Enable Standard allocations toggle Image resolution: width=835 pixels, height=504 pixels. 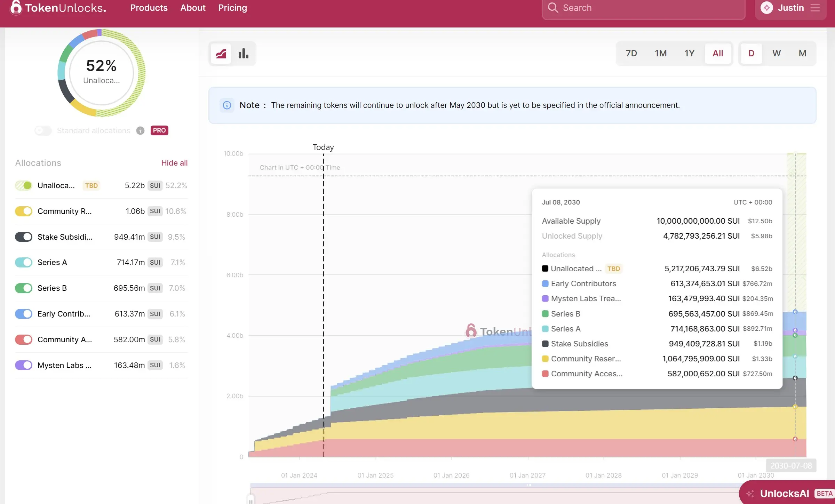pos(42,130)
